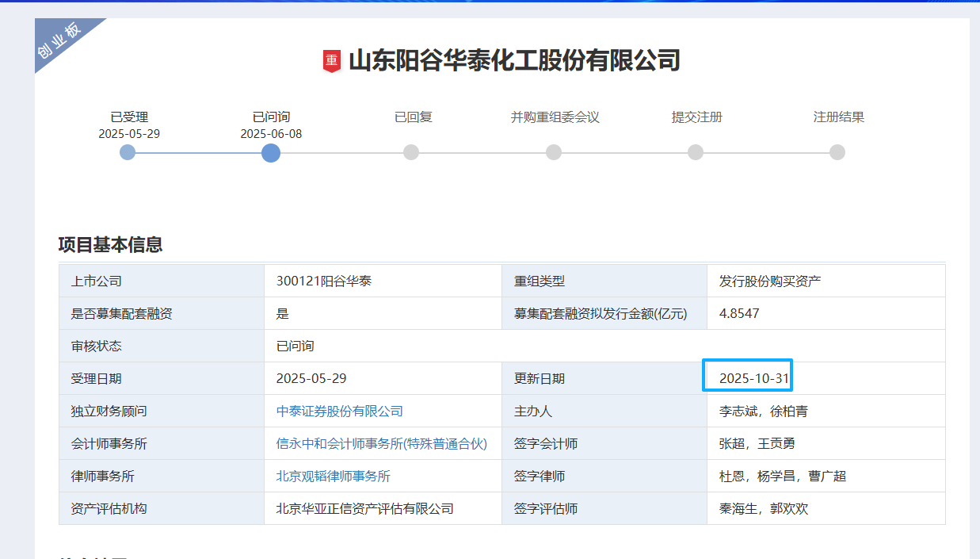Select the 提交注册 timeline node dot
Viewport: 980px width, 559px height.
pos(696,152)
